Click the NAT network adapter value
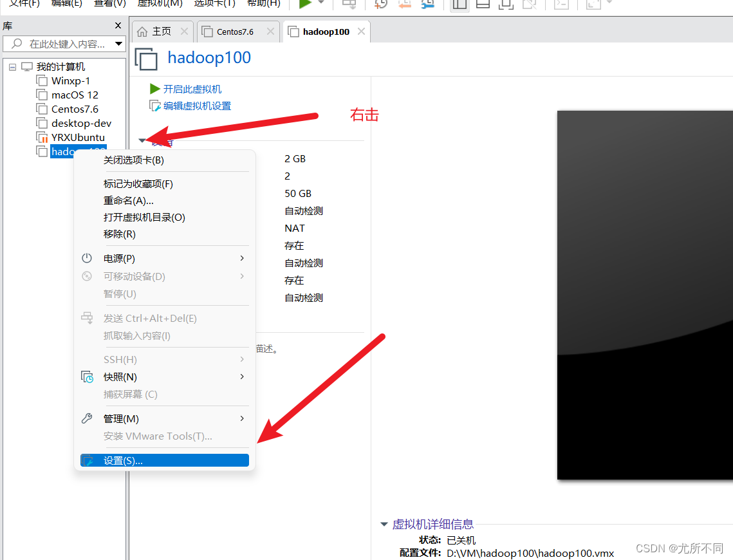The image size is (733, 560). (x=295, y=228)
